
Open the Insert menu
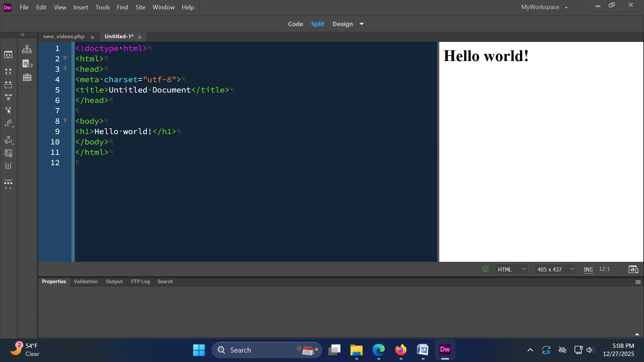click(81, 7)
